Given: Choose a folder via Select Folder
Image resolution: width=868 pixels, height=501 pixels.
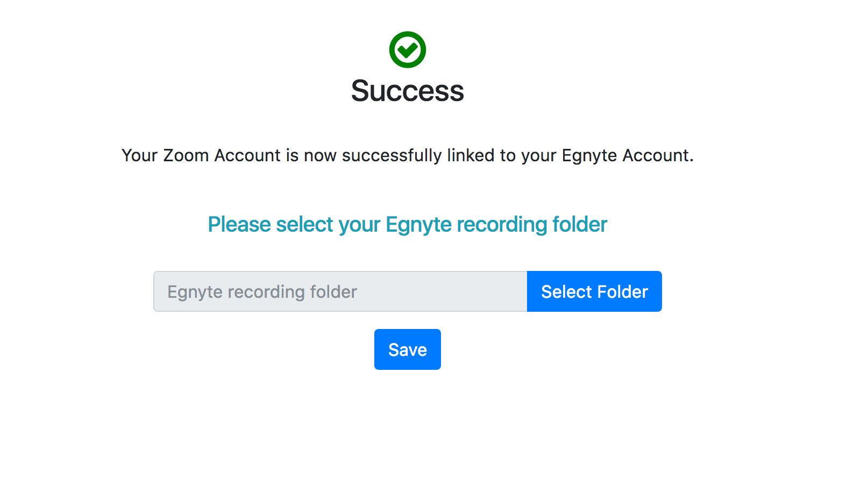Looking at the screenshot, I should [x=594, y=291].
